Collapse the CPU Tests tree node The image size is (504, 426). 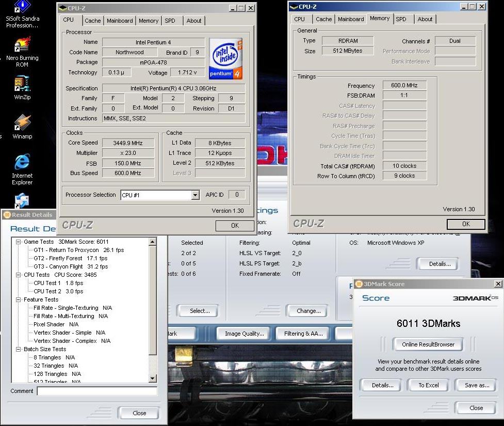(19, 275)
